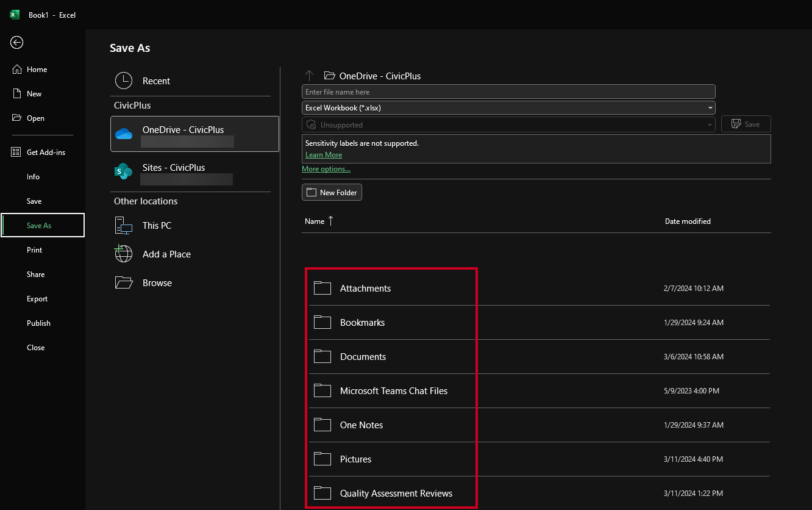This screenshot has width=812, height=510.
Task: Open the Attachments folder row
Action: 540,288
